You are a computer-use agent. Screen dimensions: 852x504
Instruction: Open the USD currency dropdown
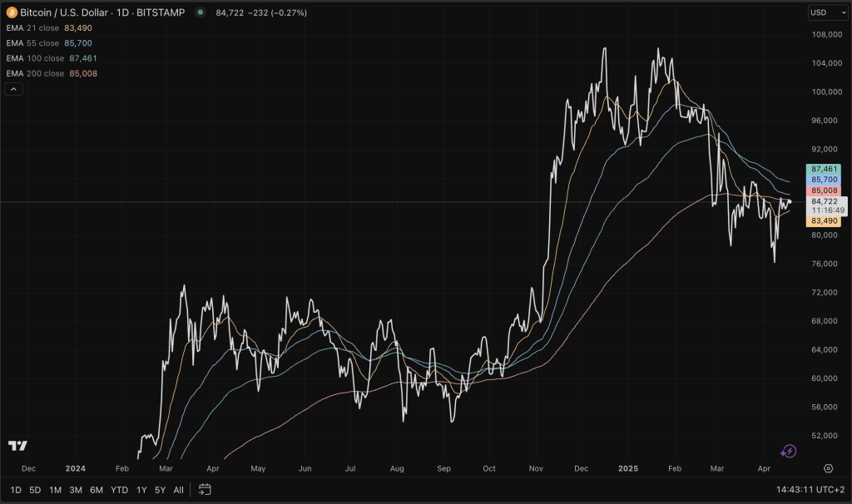coord(828,12)
